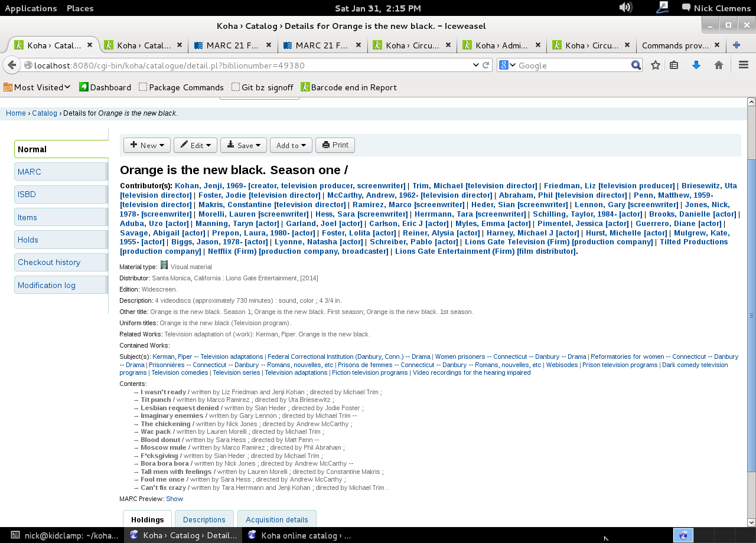Open the downloads arrow icon
This screenshot has height=543, width=756.
tap(696, 65)
